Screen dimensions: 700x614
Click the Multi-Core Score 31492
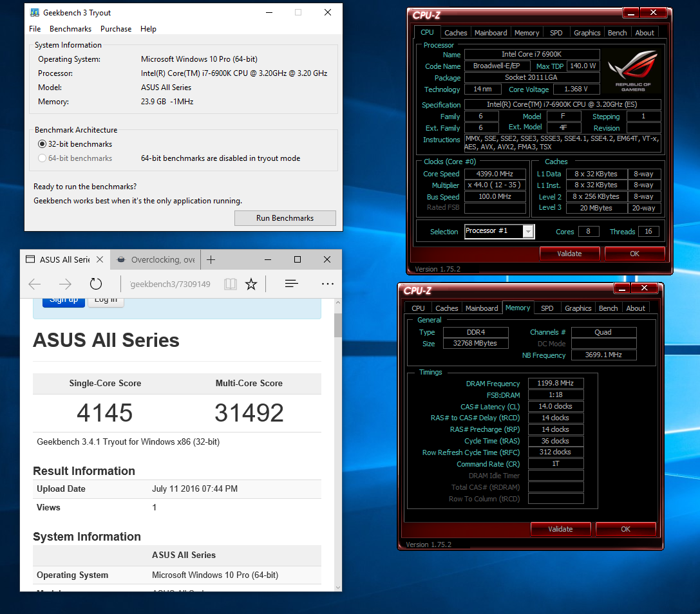click(249, 413)
